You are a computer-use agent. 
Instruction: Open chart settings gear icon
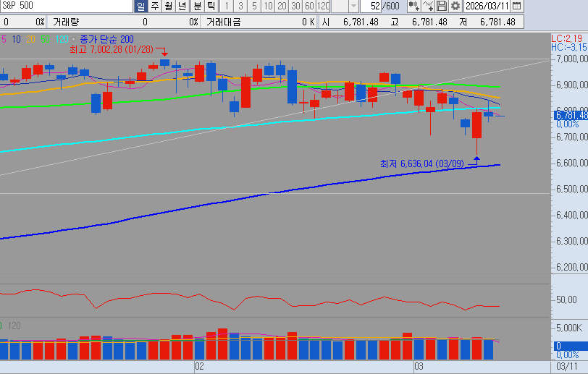point(455,6)
